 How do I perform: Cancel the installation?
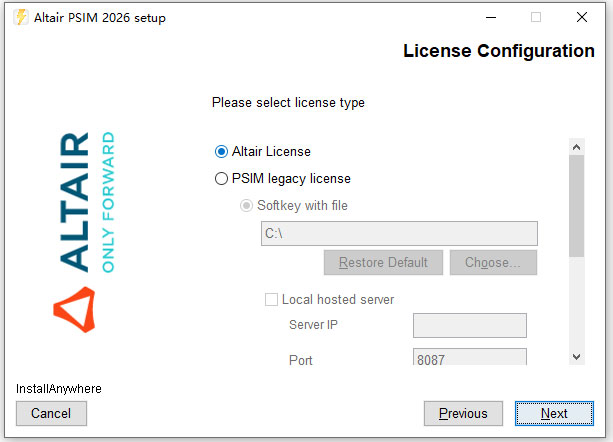(x=51, y=413)
